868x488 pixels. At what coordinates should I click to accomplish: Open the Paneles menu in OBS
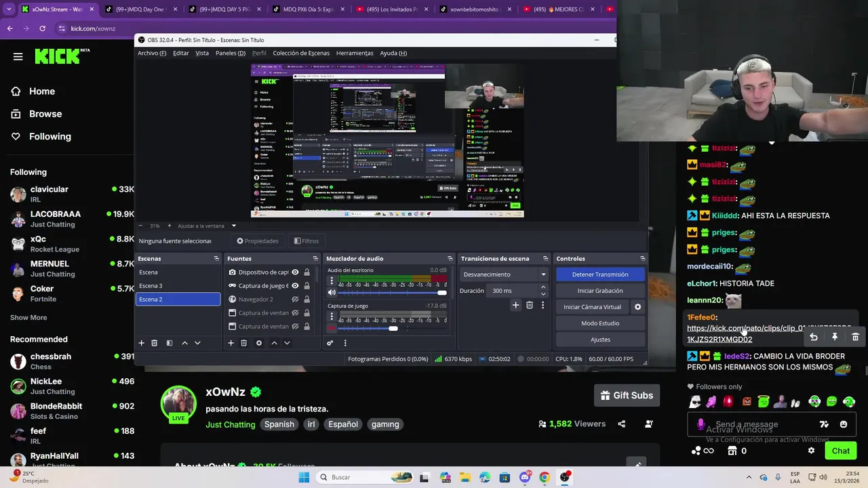coord(231,53)
